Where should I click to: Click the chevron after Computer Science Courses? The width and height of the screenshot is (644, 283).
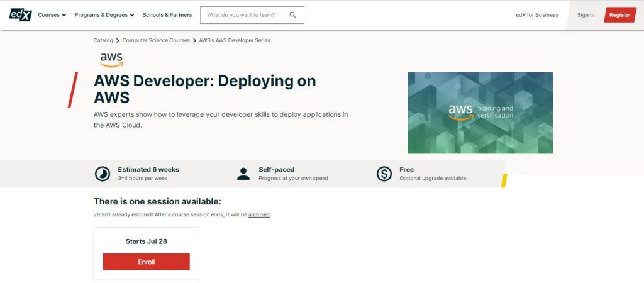pos(194,40)
